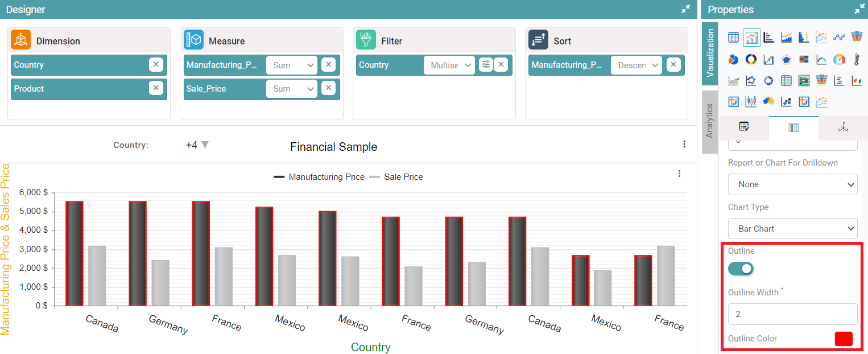Hide Manufacturing Price series in legend
The width and height of the screenshot is (868, 354).
(319, 177)
